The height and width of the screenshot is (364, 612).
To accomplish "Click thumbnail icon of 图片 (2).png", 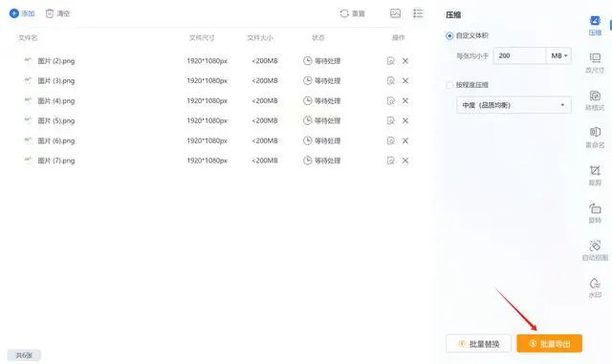I will click(28, 60).
